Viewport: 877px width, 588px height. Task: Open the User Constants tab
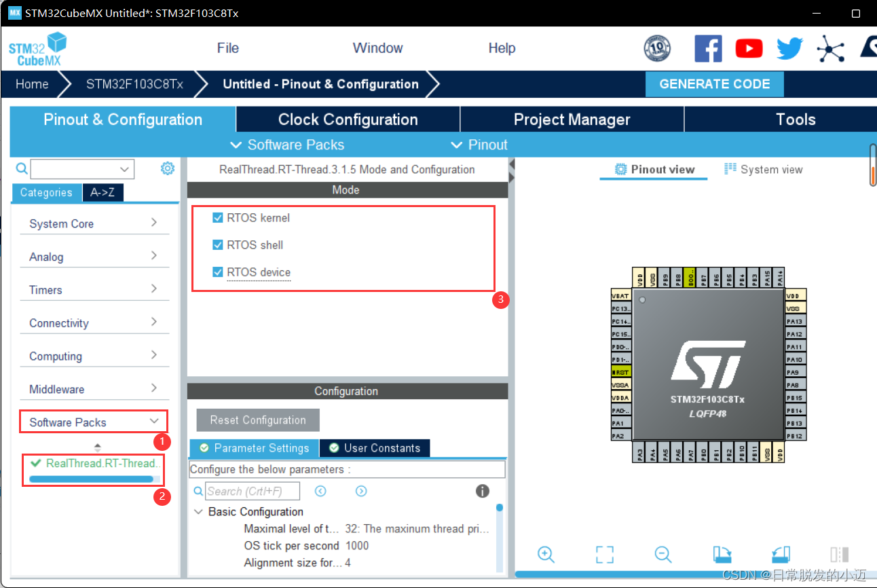point(375,448)
